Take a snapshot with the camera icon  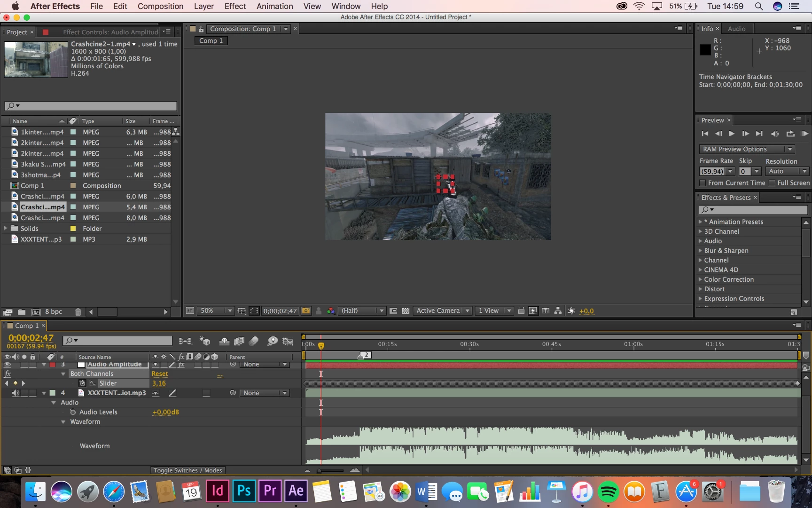coord(306,311)
